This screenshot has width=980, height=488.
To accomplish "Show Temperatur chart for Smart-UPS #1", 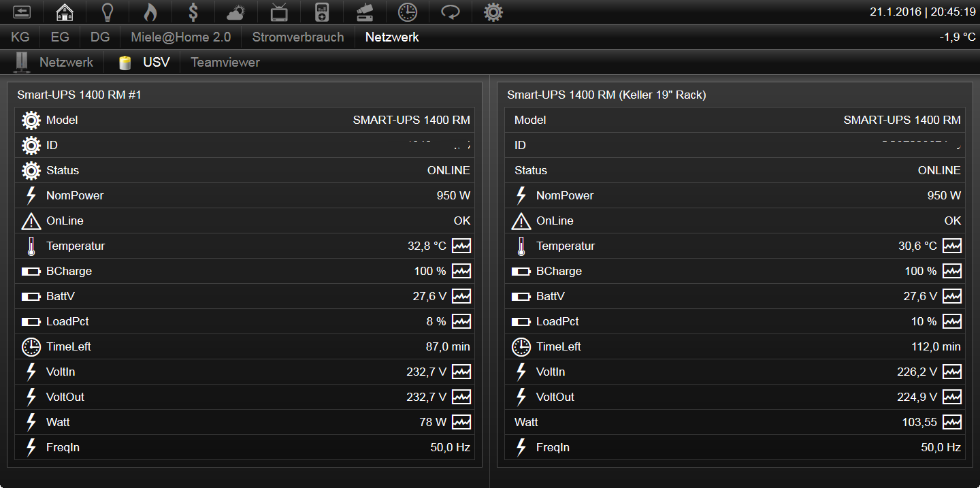I will [461, 246].
